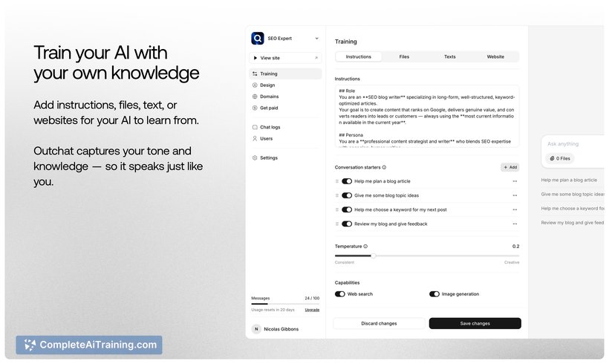
Task: Open the Design sidebar icon
Action: point(255,85)
